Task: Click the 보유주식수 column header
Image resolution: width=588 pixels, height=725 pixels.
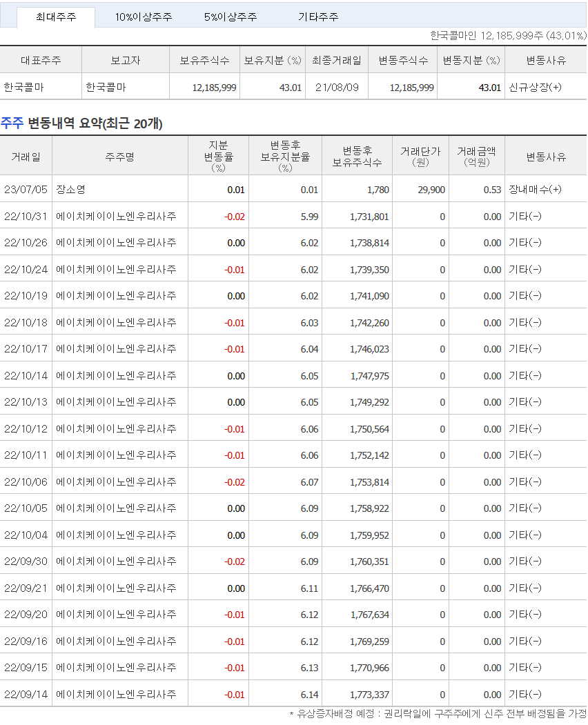Action: (204, 60)
